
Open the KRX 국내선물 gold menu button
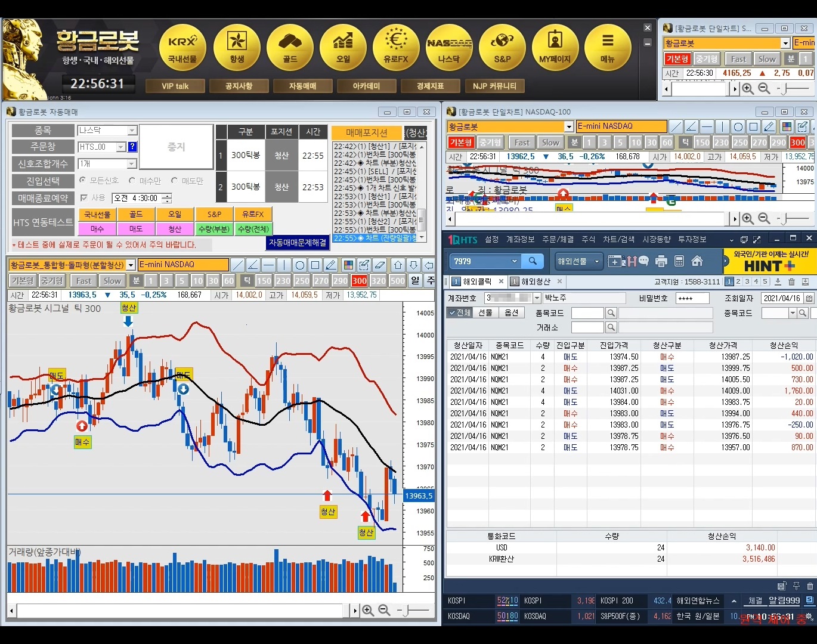(x=182, y=48)
